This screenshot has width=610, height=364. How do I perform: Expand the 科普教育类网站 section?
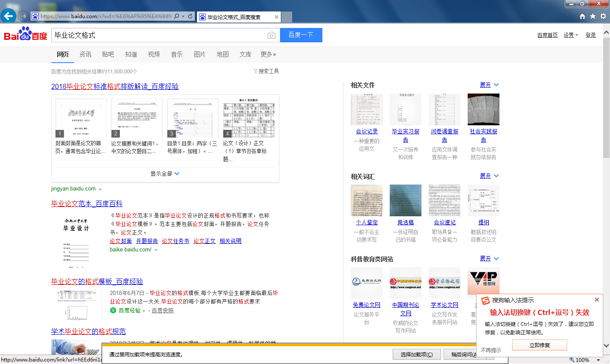[x=489, y=258]
